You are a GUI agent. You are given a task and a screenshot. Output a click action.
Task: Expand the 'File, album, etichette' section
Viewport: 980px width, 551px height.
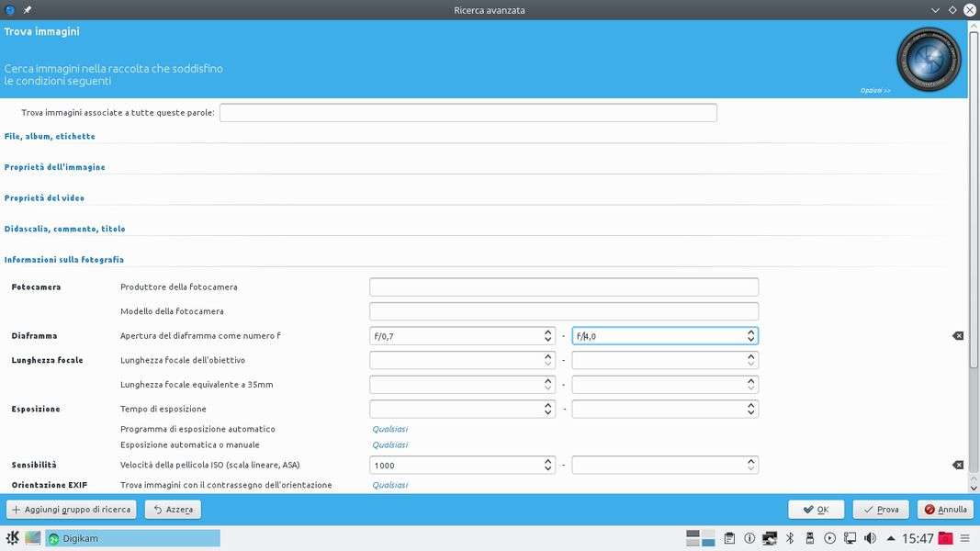click(50, 136)
